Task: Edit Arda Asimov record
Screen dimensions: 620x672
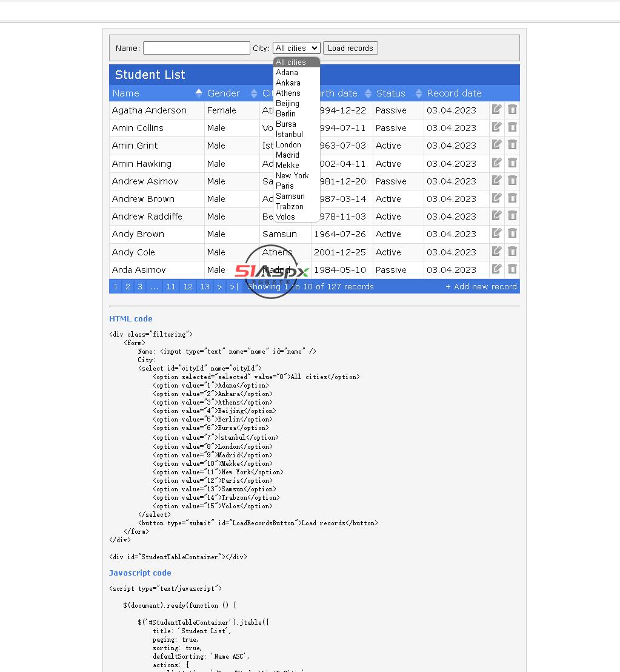Action: (497, 269)
